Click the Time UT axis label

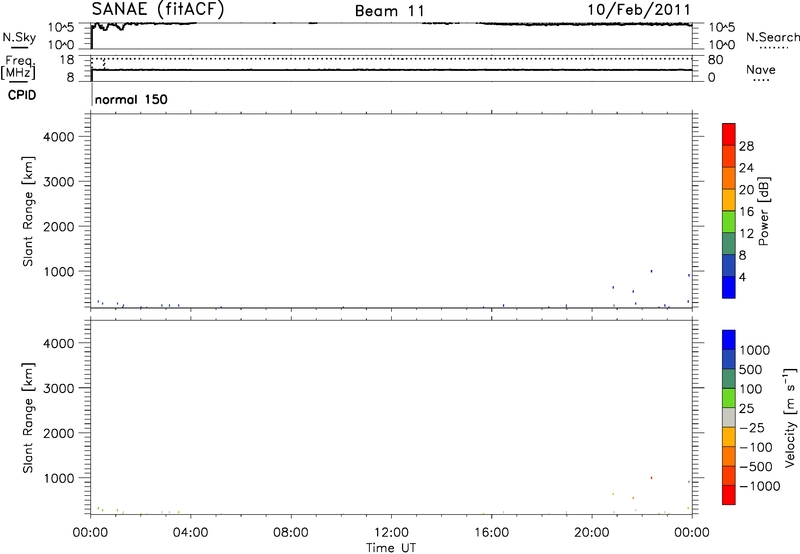tap(391, 548)
